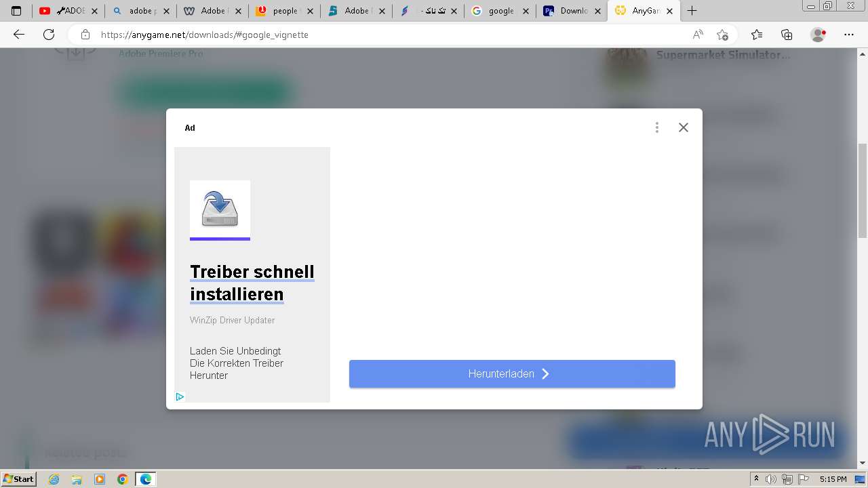View site information lock icon
Screen dimensions: 868x488
click(x=85, y=35)
